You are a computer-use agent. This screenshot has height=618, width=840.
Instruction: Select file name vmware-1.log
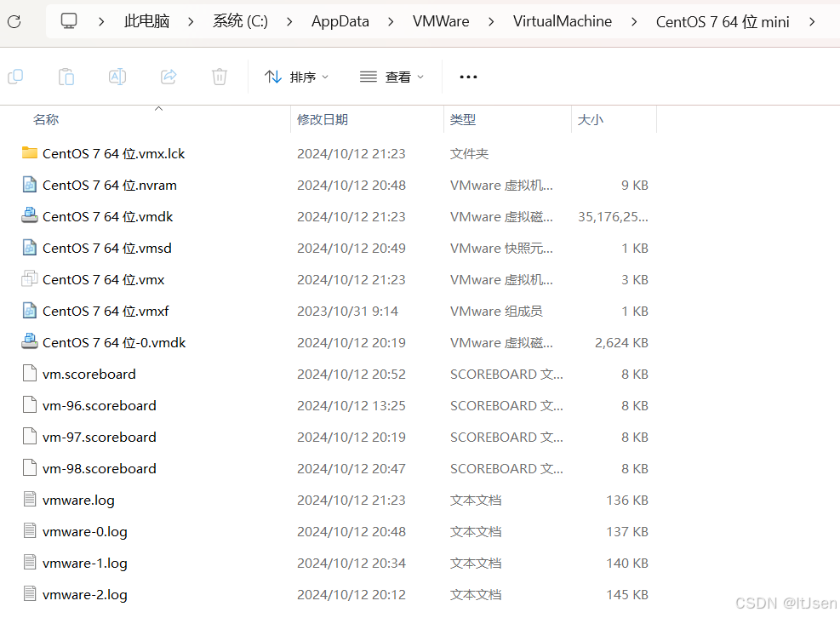(84, 564)
